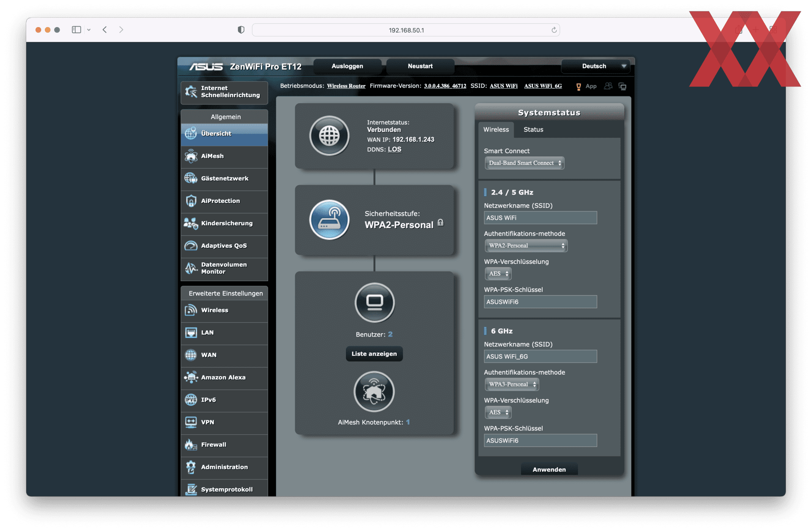This screenshot has height=531, width=812.
Task: Click the Wireless settings icon in sidebar
Action: (191, 310)
